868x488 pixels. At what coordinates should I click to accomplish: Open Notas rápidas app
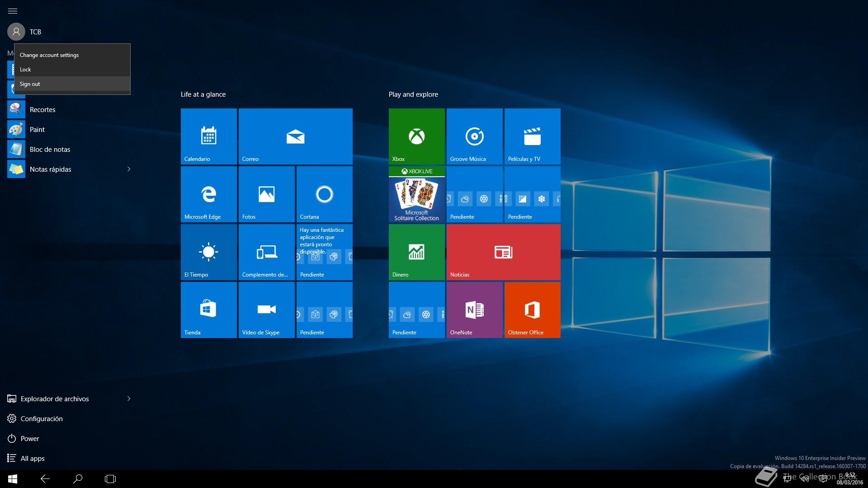[63, 169]
